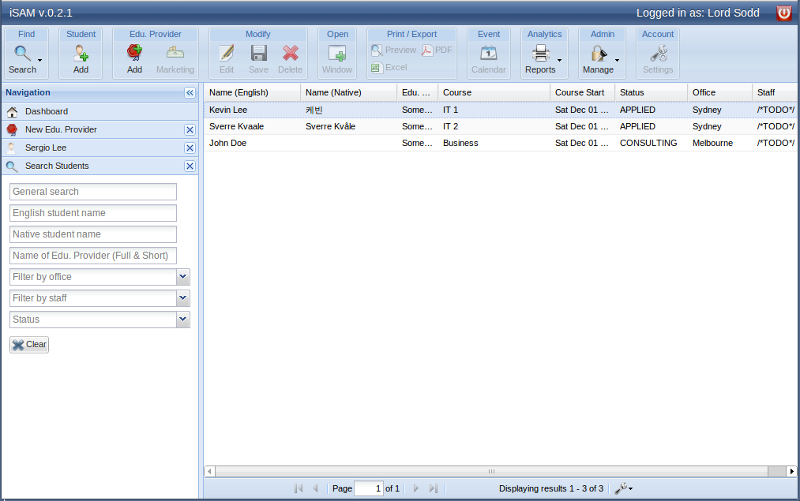Export to Excel
Viewport: 800px width, 501px height.
[x=389, y=67]
